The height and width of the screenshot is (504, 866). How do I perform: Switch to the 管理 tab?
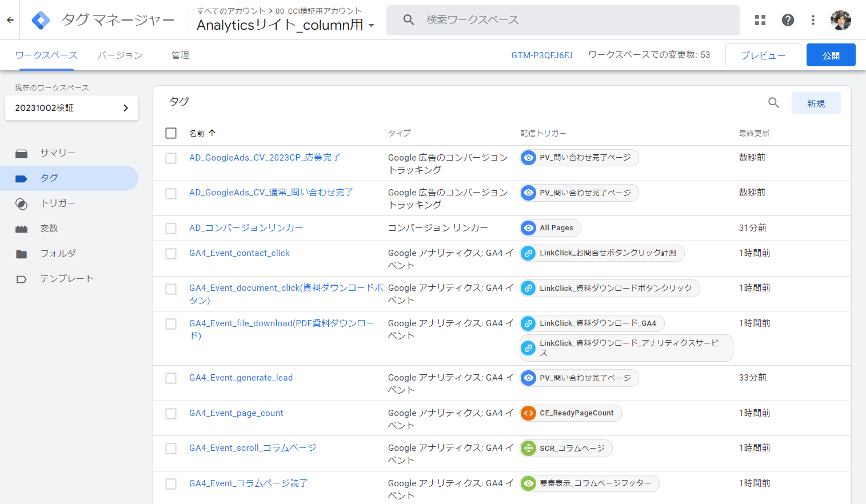coord(180,55)
